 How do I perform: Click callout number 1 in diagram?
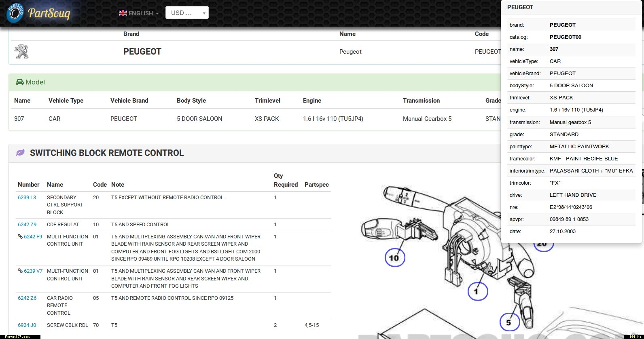pos(477,291)
